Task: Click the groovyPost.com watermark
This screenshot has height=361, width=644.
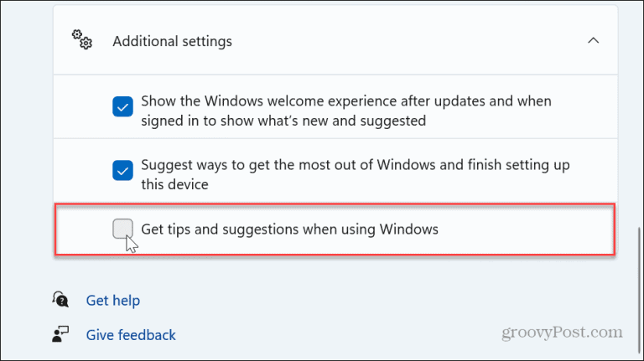Action: point(562,332)
